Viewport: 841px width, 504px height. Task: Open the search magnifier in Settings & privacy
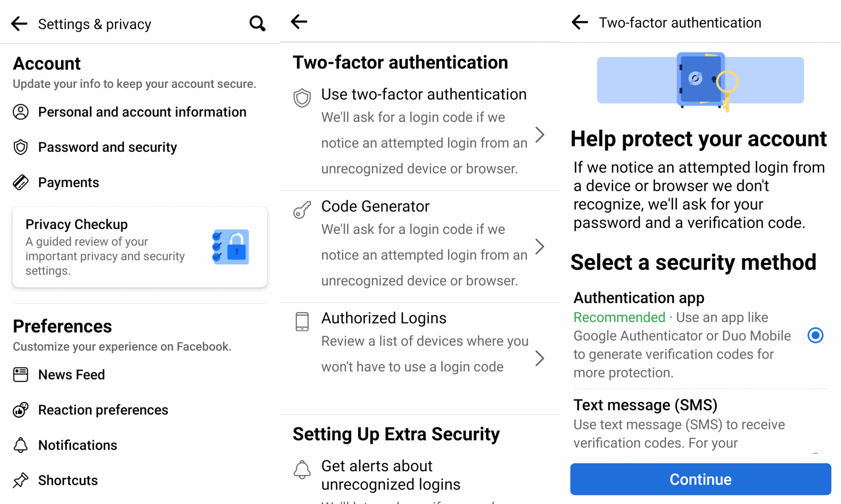tap(257, 23)
